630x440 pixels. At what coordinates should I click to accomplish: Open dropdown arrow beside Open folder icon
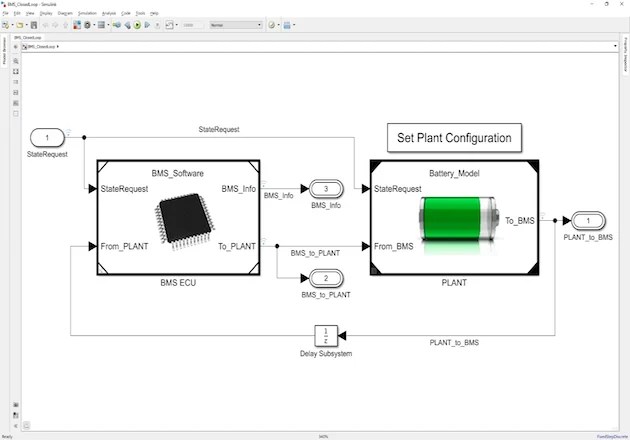click(x=27, y=25)
